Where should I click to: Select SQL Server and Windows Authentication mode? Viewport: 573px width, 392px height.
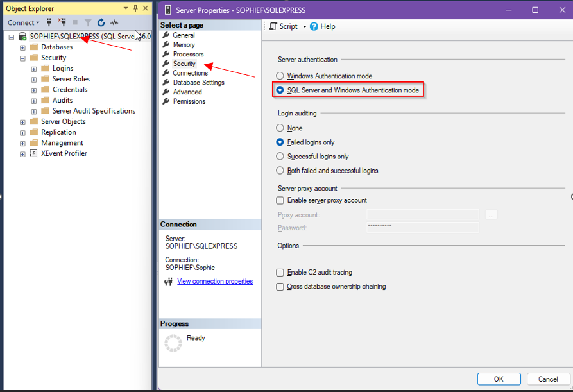[280, 90]
